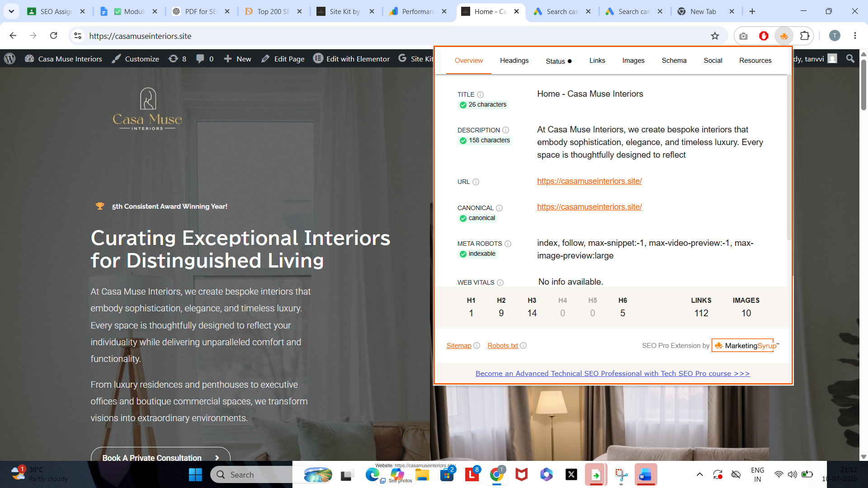This screenshot has height=488, width=868.
Task: Open Microsoft Word from the taskbar
Action: [645, 474]
